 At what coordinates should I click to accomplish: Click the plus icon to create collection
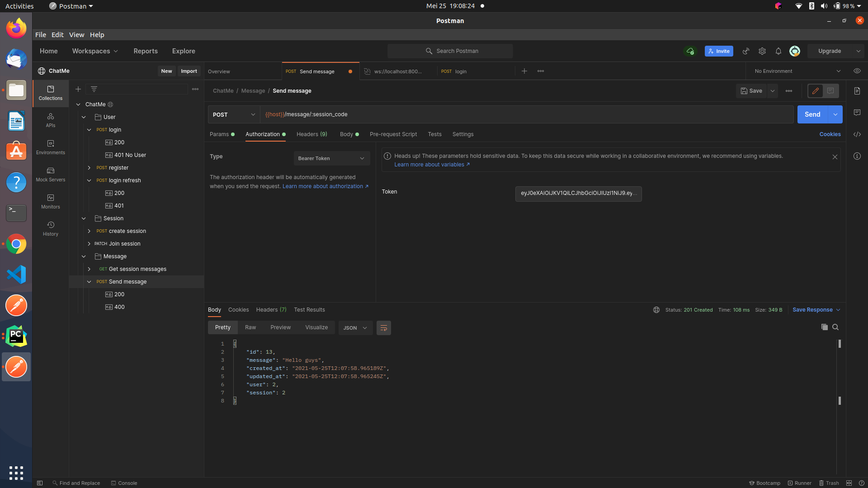pyautogui.click(x=78, y=89)
